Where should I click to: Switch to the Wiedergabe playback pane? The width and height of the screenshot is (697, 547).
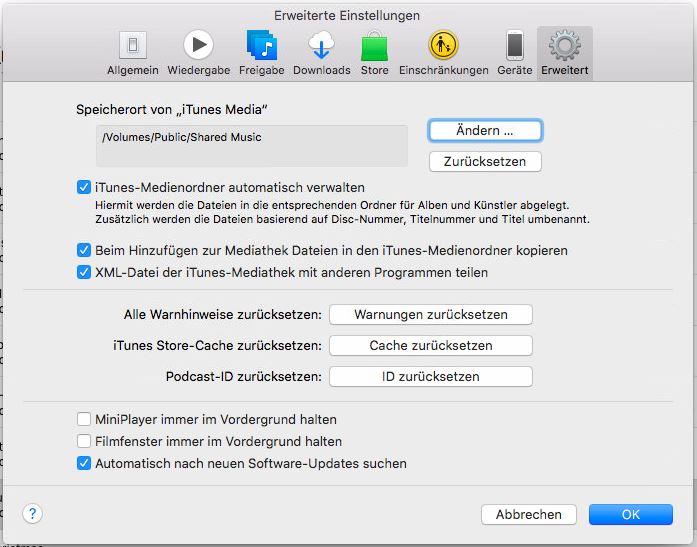[199, 53]
